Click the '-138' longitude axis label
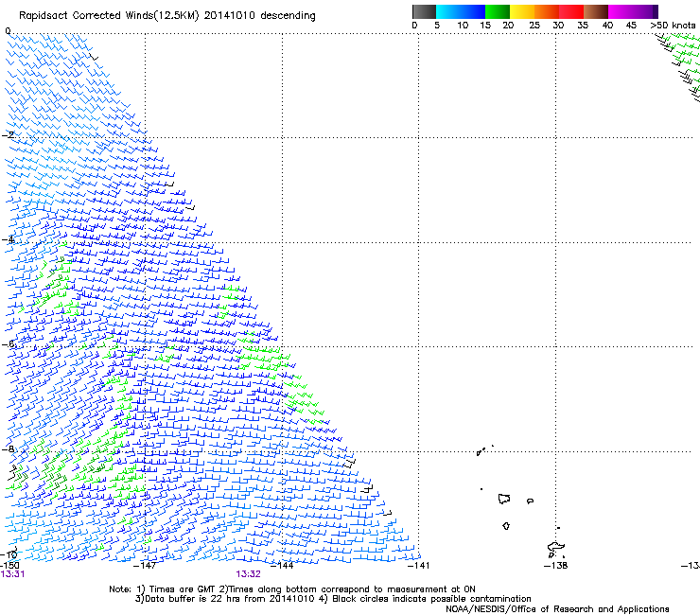 tap(556, 566)
